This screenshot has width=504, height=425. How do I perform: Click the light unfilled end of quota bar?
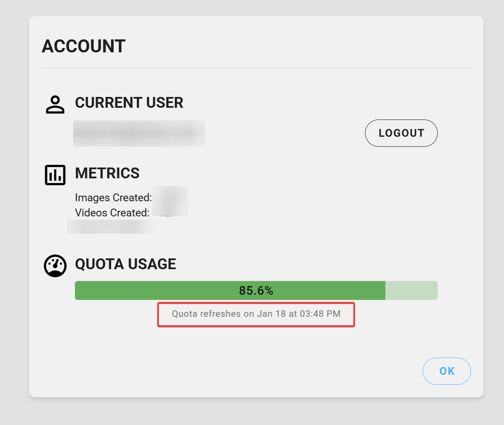point(411,290)
